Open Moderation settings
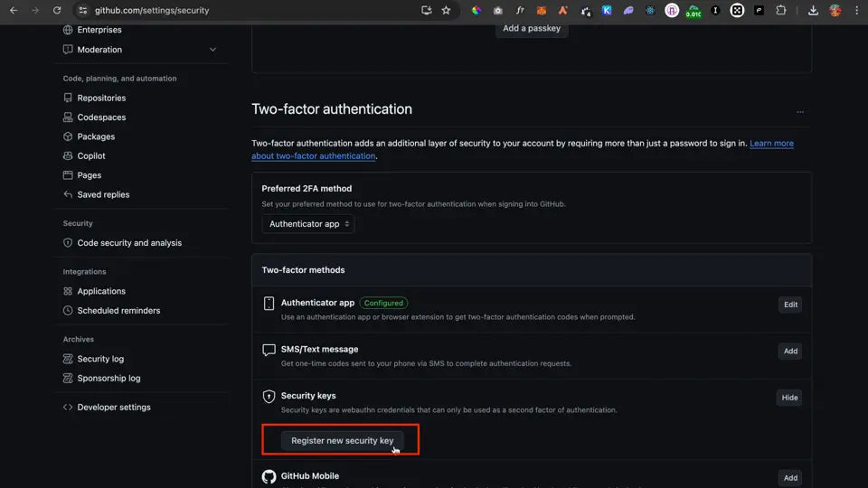 coord(99,49)
